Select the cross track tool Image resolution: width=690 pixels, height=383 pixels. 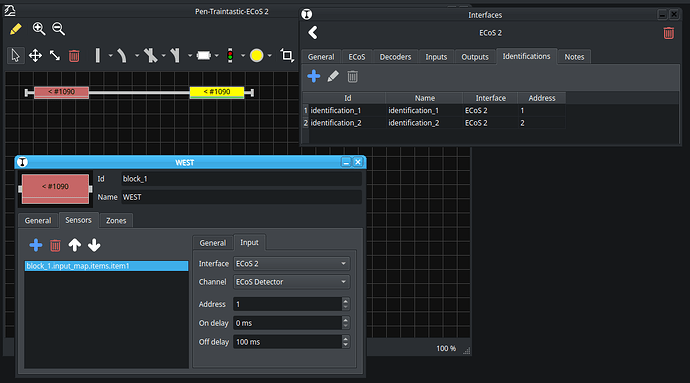click(150, 55)
